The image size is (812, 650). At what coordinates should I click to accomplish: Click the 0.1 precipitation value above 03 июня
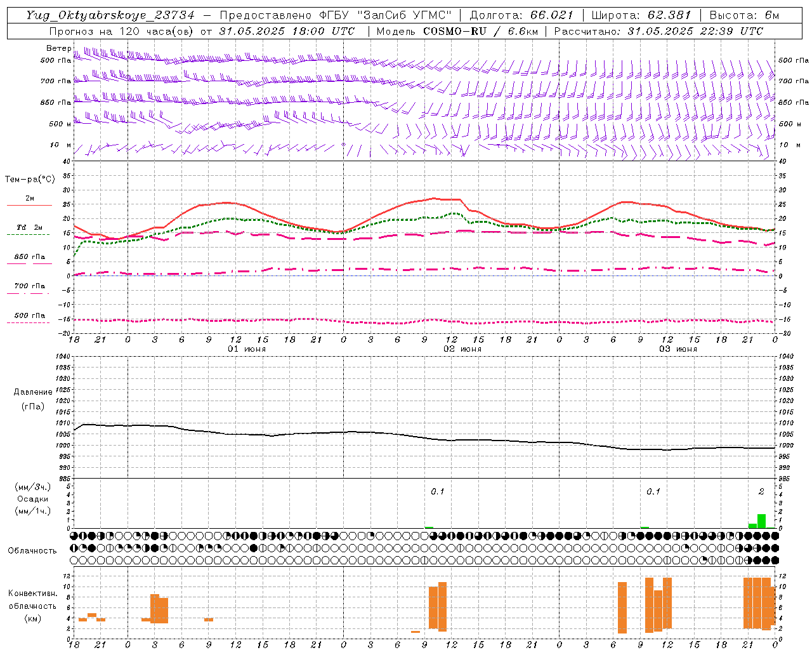pos(653,492)
